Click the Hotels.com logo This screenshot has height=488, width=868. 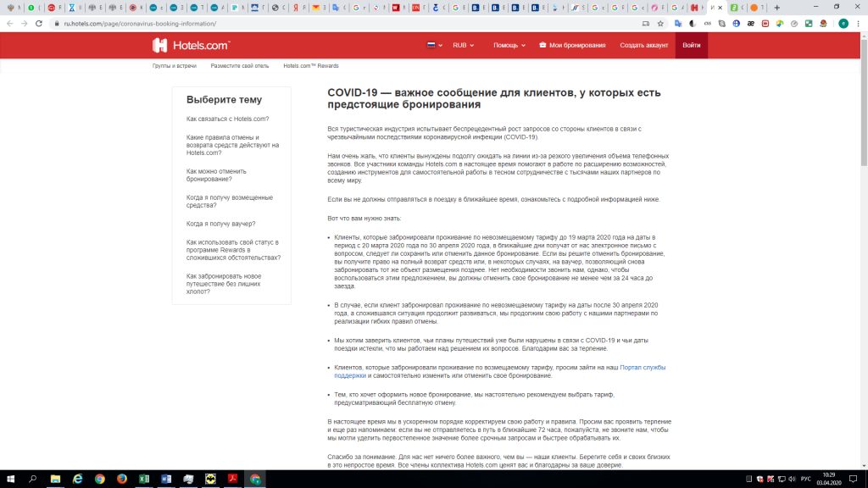(191, 45)
